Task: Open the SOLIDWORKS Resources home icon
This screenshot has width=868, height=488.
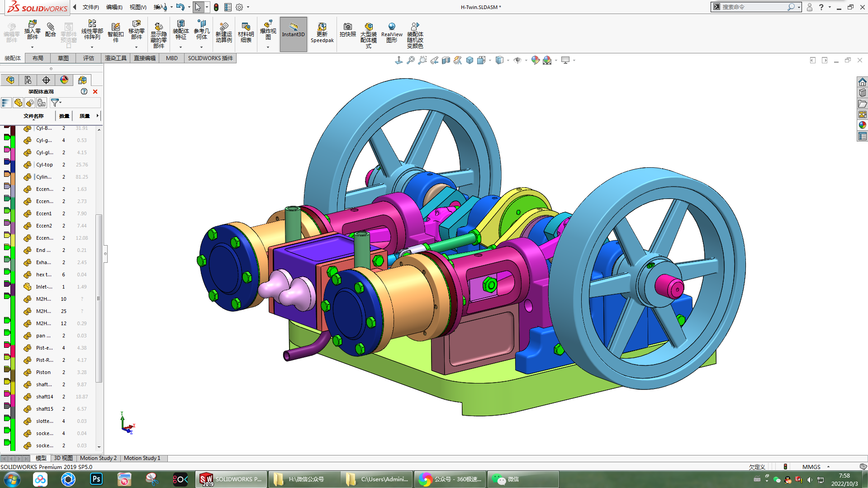Action: coord(862,82)
